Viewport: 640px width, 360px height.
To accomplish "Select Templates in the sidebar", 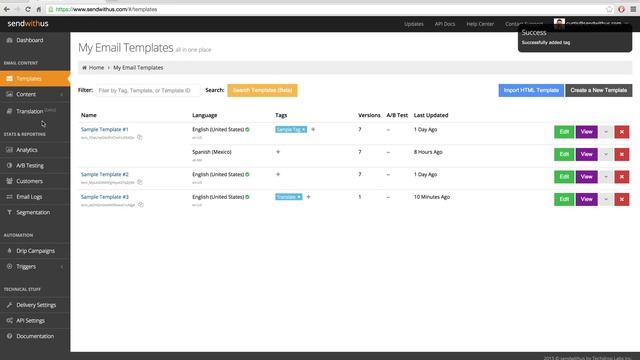I will tap(34, 78).
